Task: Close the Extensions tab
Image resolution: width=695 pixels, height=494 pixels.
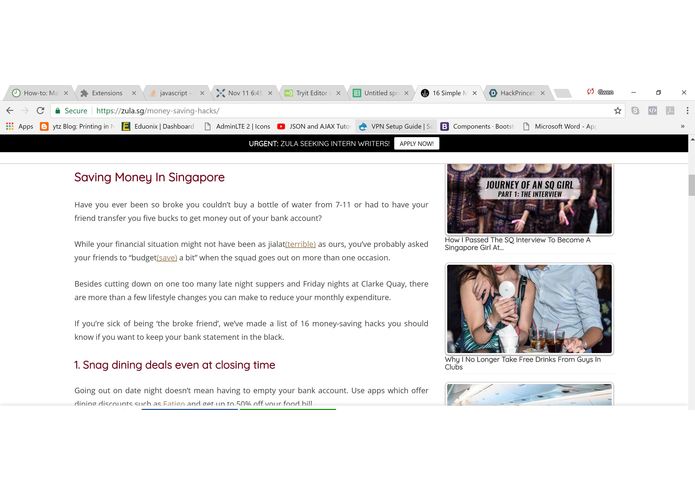Action: pyautogui.click(x=134, y=93)
